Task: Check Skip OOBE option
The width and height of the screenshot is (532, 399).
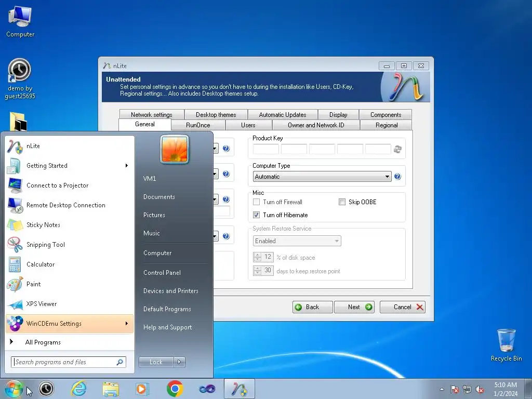Action: pos(342,202)
